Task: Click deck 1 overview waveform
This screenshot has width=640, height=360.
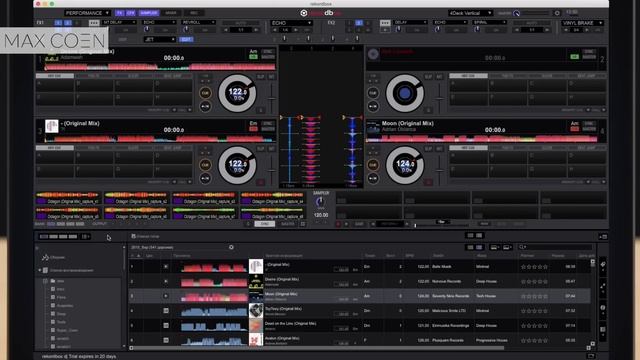Action: pos(160,67)
